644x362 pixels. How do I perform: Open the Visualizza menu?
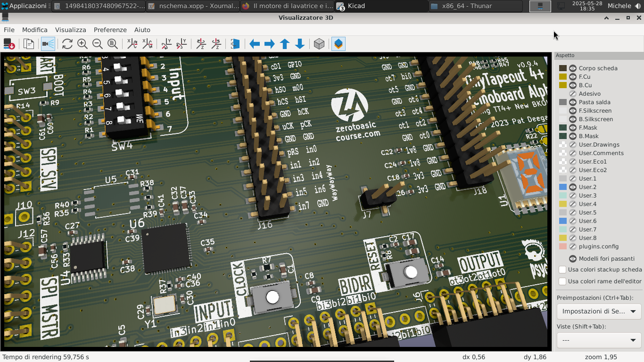[x=70, y=30]
